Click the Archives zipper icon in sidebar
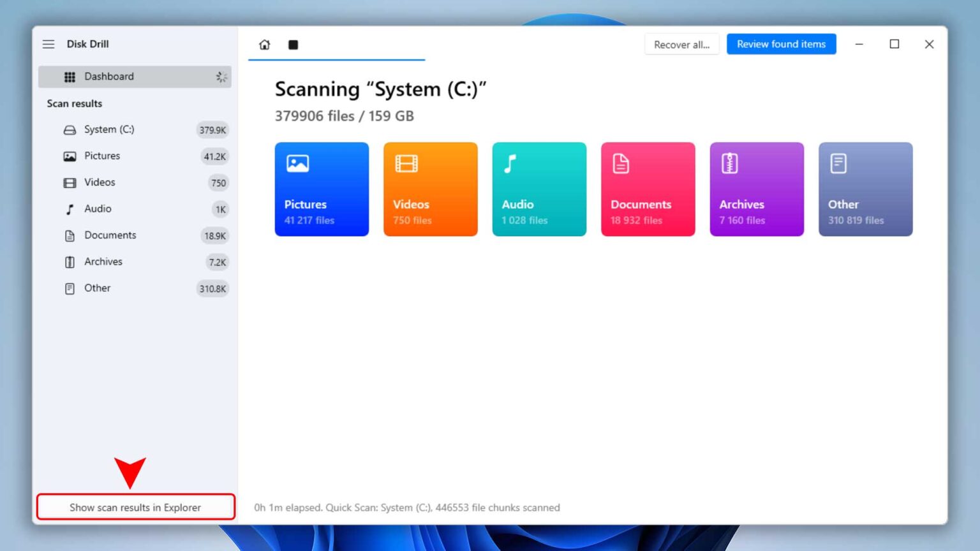980x551 pixels. coord(69,261)
